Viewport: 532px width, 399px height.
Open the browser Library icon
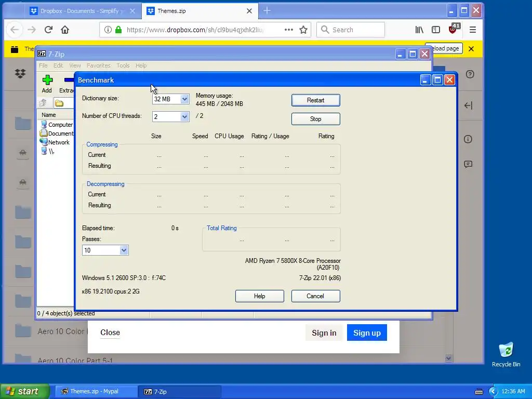pyautogui.click(x=419, y=30)
